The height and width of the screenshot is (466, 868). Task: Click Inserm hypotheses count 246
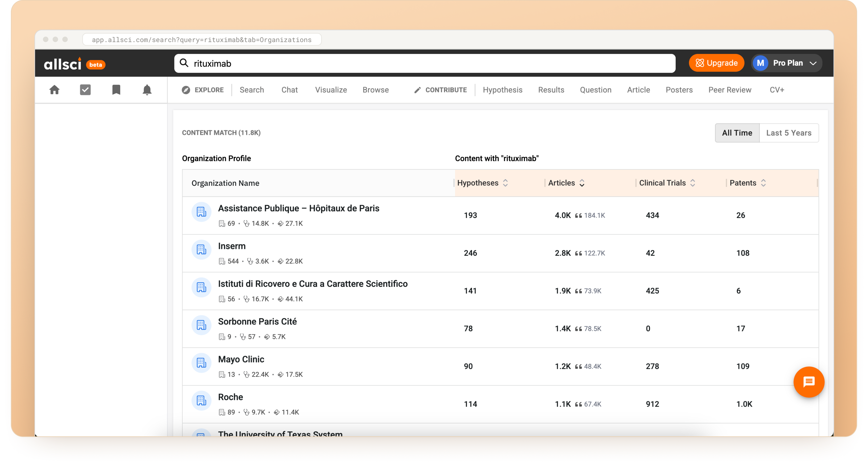tap(470, 253)
